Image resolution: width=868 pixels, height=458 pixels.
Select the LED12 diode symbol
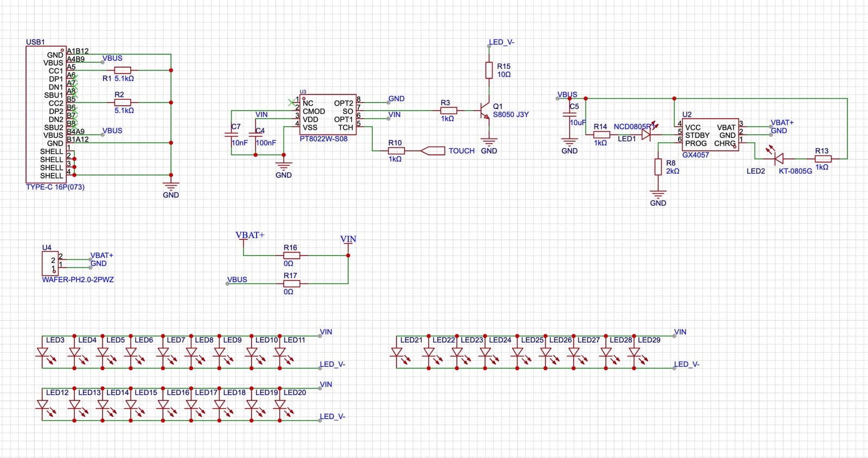pyautogui.click(x=44, y=405)
